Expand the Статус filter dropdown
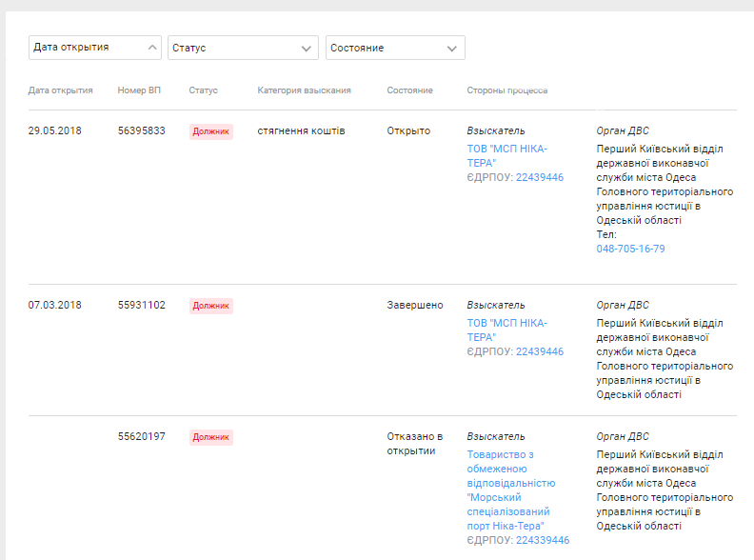 (x=243, y=48)
